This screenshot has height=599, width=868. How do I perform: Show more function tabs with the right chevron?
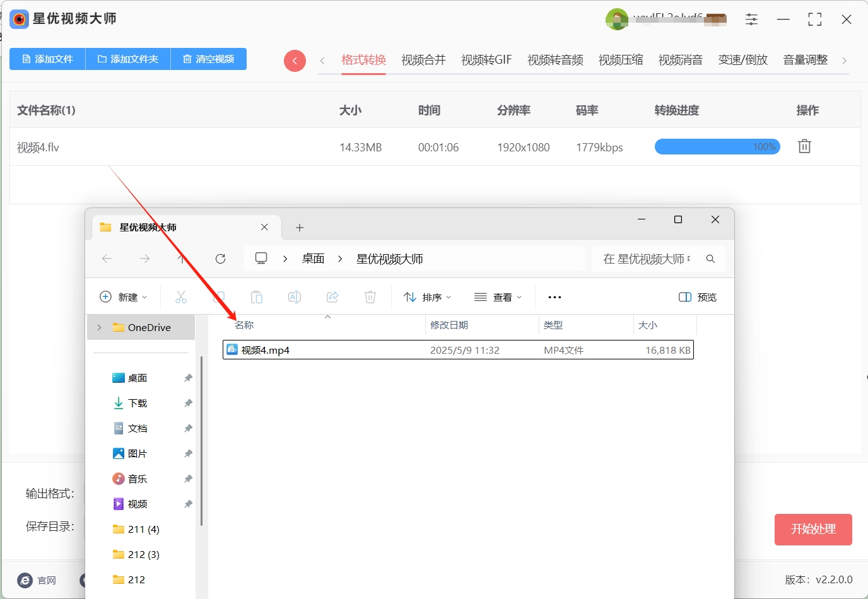coord(844,61)
